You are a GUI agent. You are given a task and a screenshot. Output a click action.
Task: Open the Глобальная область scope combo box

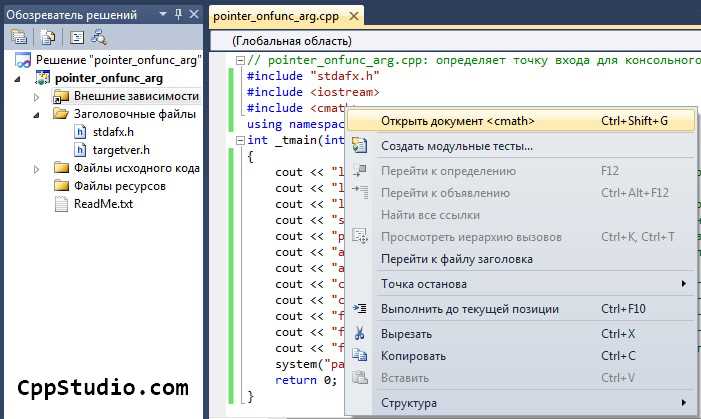tap(455, 41)
